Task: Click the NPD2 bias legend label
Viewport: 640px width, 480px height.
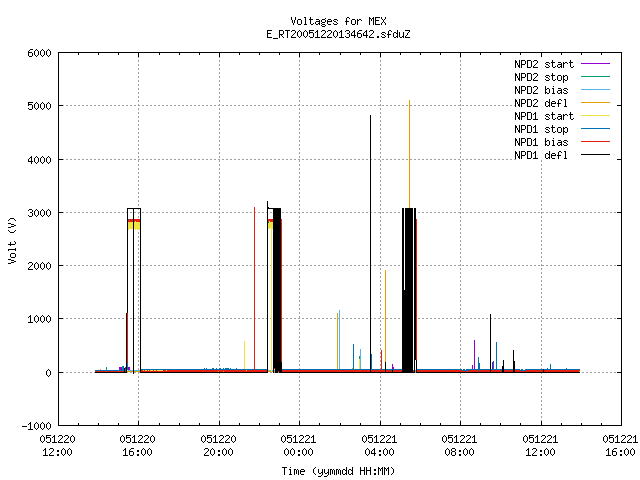Action: click(x=541, y=90)
